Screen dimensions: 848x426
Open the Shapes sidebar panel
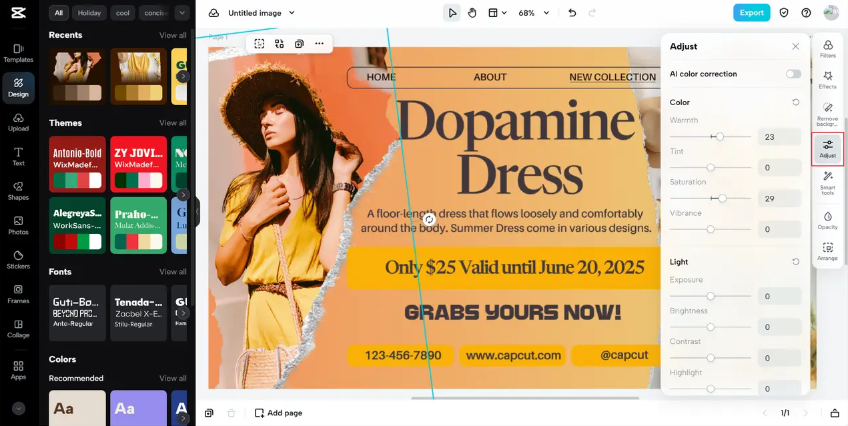[18, 191]
